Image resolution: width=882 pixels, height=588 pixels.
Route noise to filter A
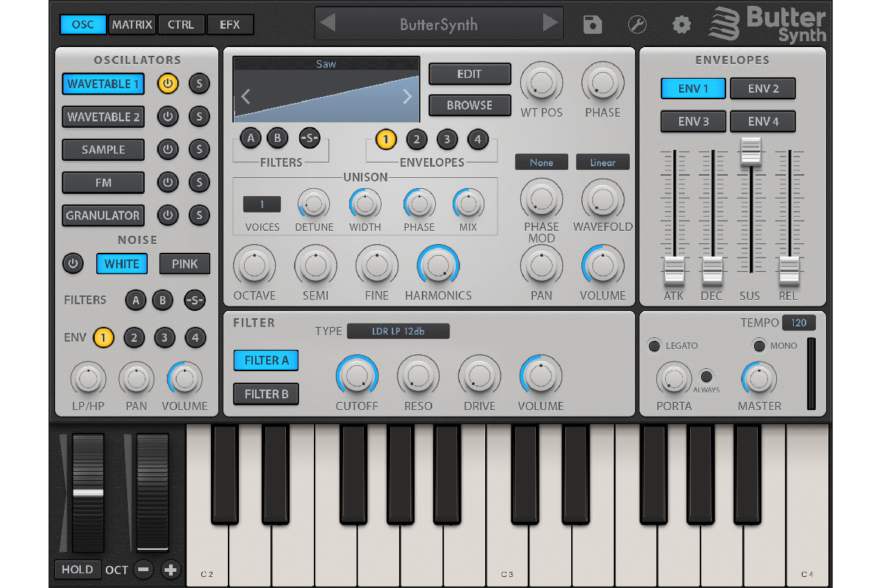point(135,299)
